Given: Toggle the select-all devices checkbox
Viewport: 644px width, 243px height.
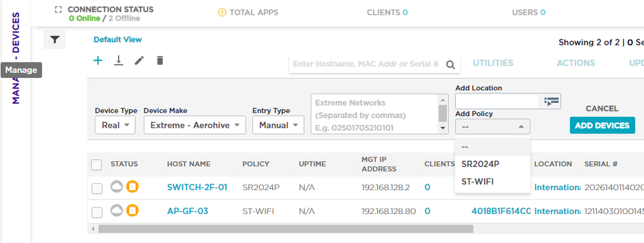Looking at the screenshot, I should (97, 164).
